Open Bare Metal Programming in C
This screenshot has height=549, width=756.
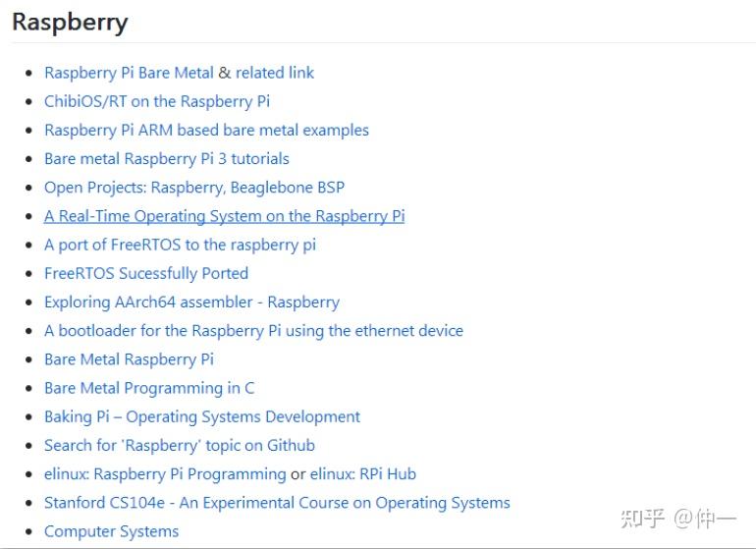tap(149, 388)
